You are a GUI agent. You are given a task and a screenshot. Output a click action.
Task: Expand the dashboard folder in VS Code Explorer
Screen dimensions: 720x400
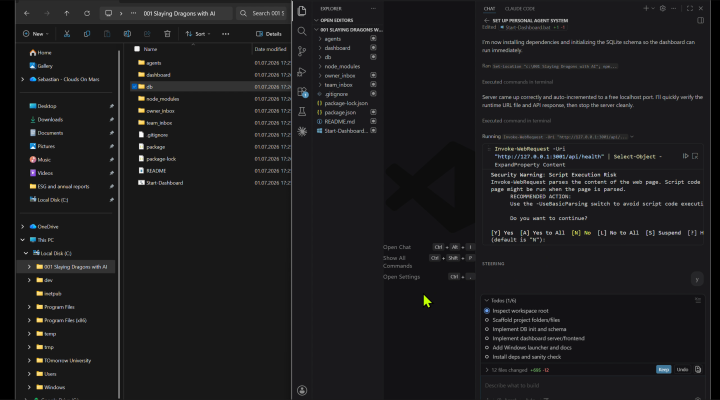(x=320, y=48)
